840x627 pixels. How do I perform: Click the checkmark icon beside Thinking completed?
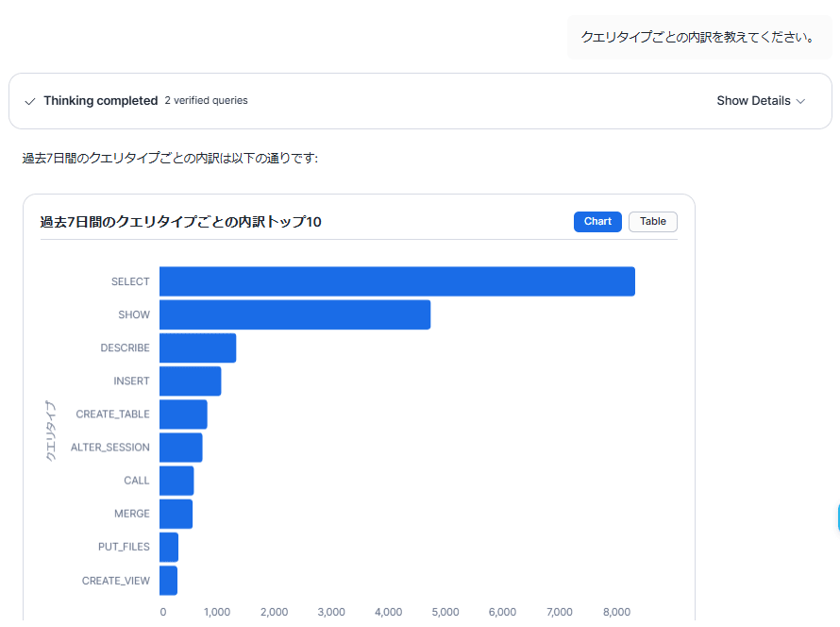[30, 101]
